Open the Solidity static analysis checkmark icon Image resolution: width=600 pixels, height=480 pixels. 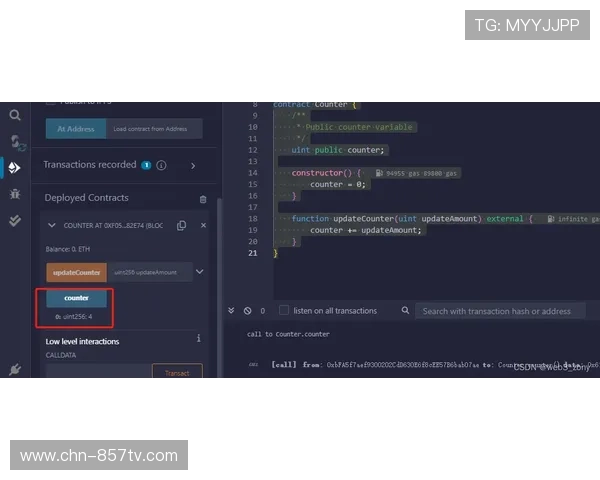tap(15, 220)
